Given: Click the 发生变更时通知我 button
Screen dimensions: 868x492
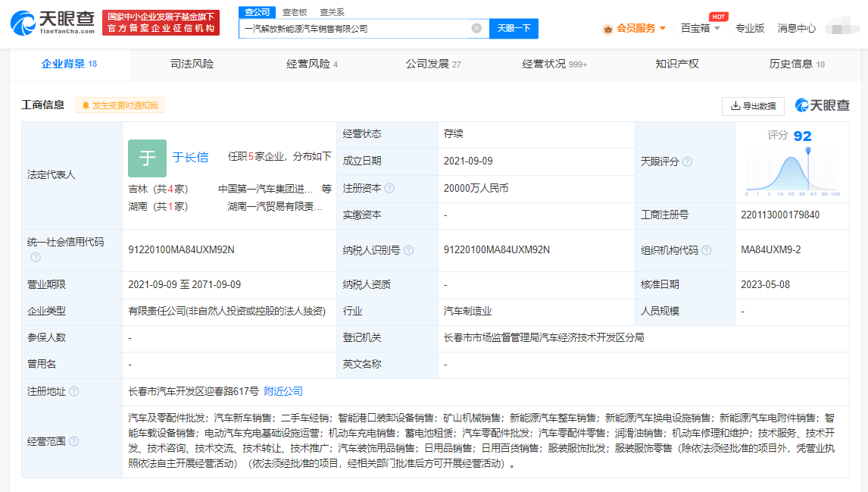Looking at the screenshot, I should [x=120, y=105].
